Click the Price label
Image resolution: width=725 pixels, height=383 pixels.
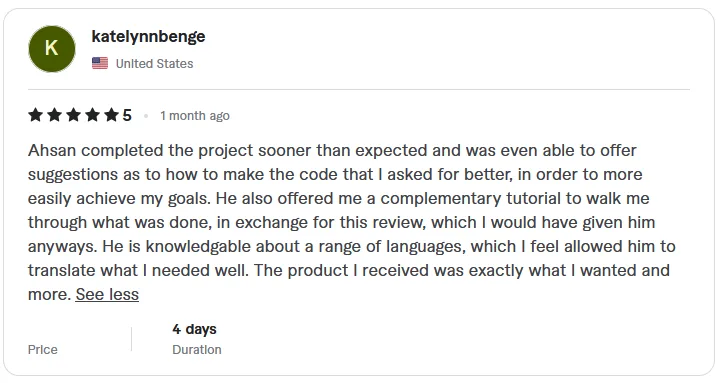[43, 349]
